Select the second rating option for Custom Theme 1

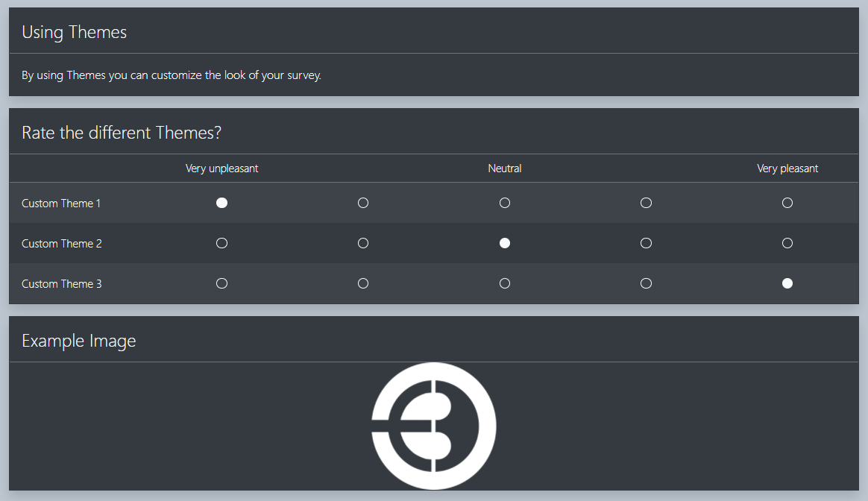[x=363, y=202]
